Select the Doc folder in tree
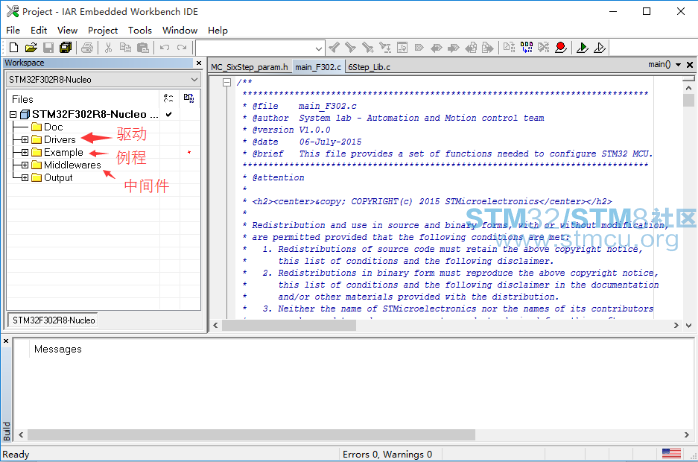 point(47,127)
